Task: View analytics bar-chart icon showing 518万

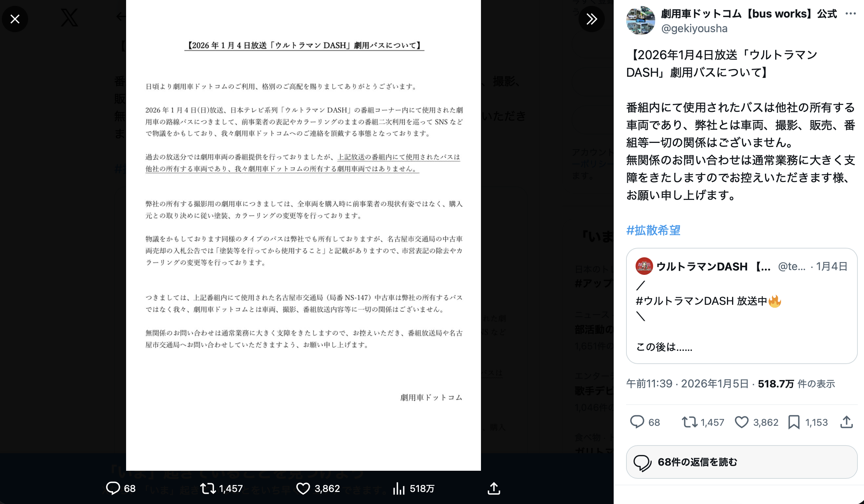Action: (x=399, y=489)
